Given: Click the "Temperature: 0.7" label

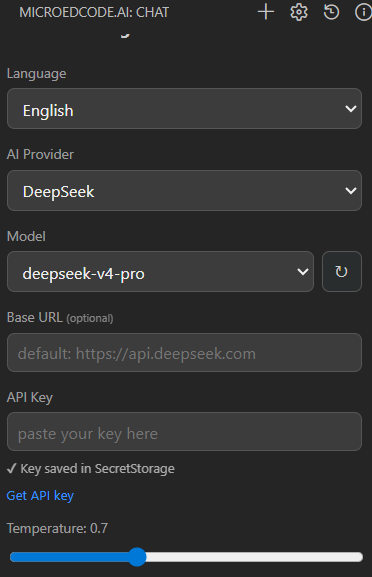Looking at the screenshot, I should click(x=57, y=528).
